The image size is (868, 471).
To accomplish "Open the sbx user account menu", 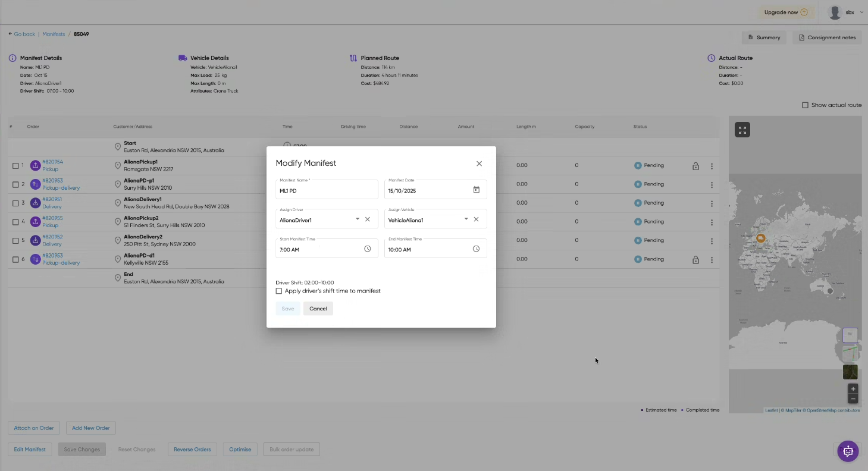I will [849, 12].
